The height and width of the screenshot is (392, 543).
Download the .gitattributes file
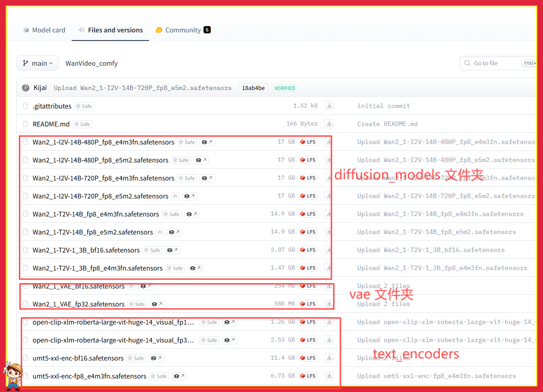pyautogui.click(x=329, y=106)
